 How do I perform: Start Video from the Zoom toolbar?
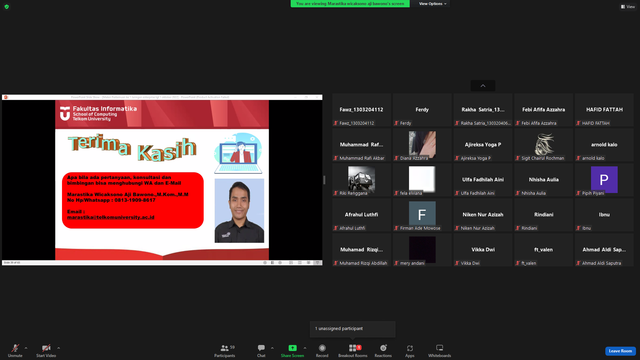tap(46, 350)
